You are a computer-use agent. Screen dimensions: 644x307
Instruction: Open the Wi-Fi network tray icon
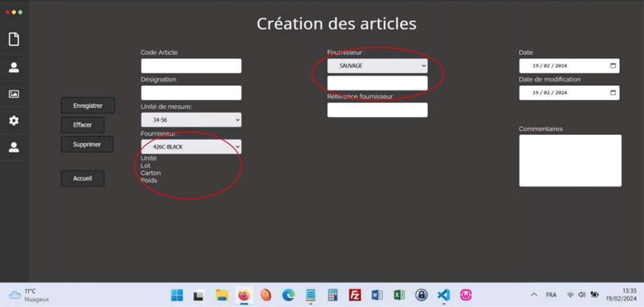(570, 295)
